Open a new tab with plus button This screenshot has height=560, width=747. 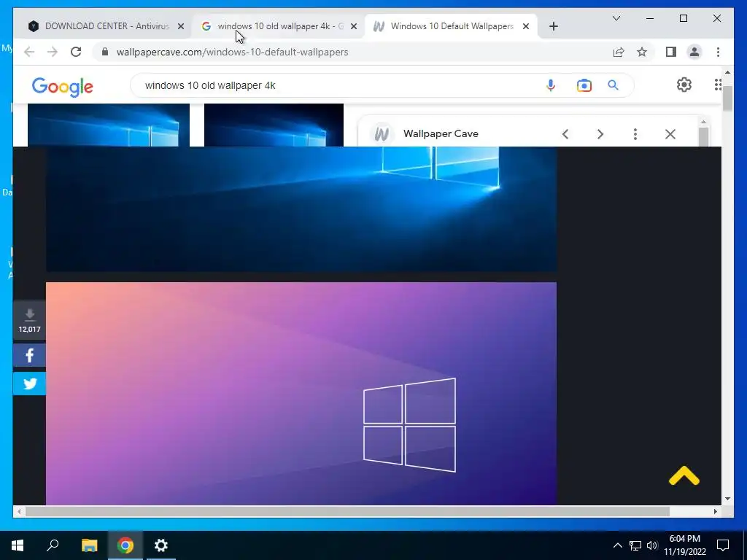[553, 26]
